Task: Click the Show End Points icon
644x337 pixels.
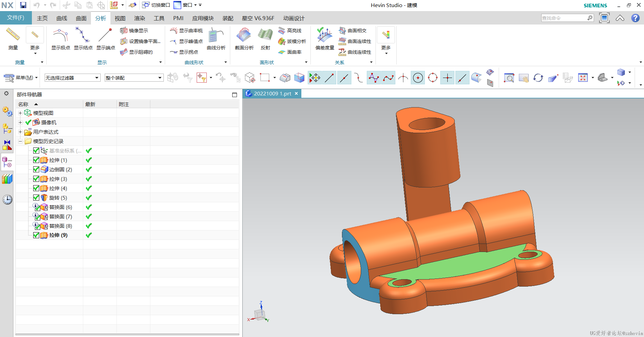Action: (x=105, y=39)
